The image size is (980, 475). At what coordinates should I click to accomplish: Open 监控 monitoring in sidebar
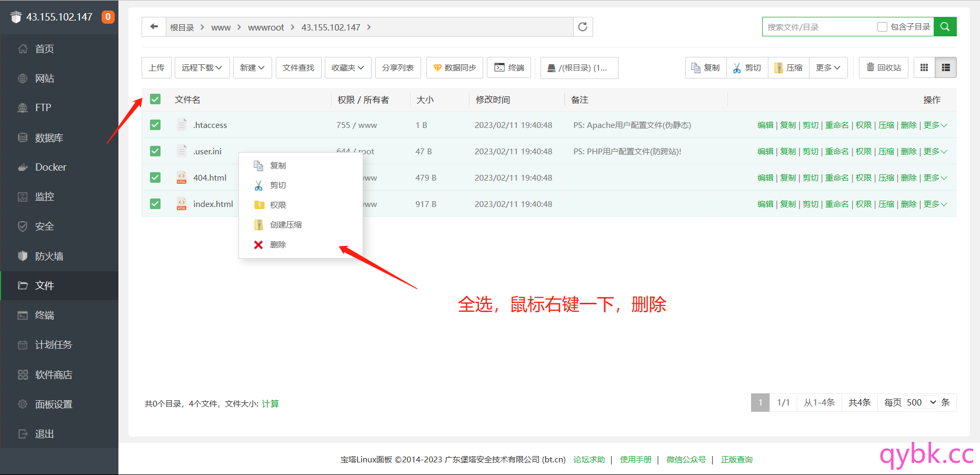pos(59,196)
